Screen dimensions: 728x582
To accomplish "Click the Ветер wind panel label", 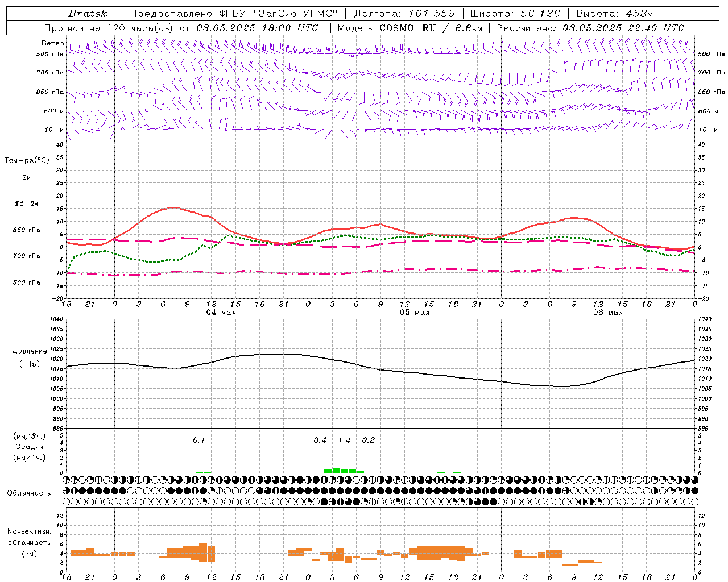I will pyautogui.click(x=52, y=43).
